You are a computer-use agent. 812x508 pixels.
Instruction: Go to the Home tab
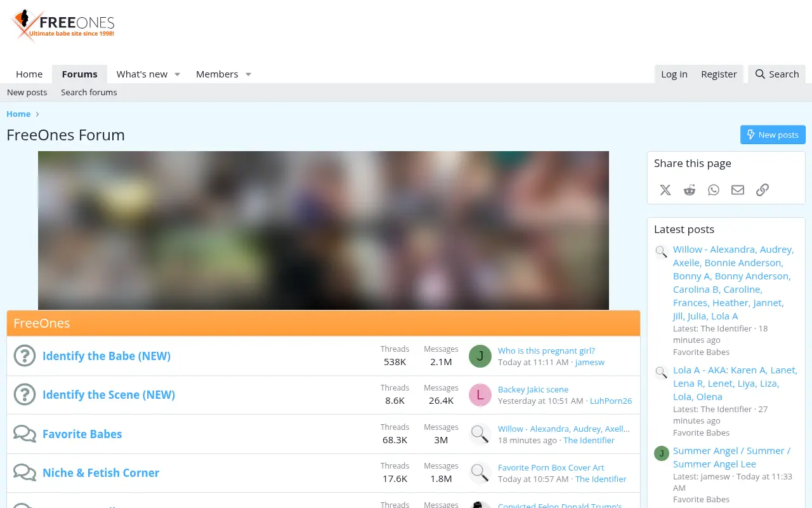[29, 74]
